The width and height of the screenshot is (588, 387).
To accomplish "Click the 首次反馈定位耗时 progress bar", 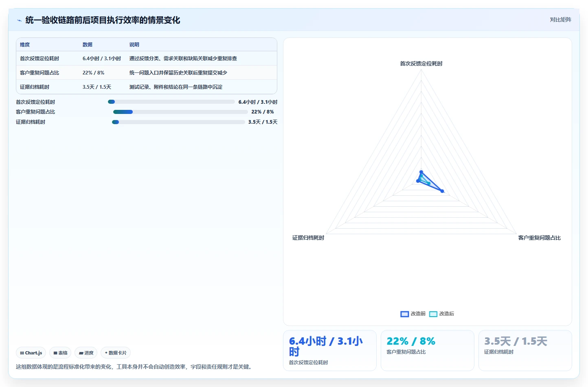I will point(171,102).
